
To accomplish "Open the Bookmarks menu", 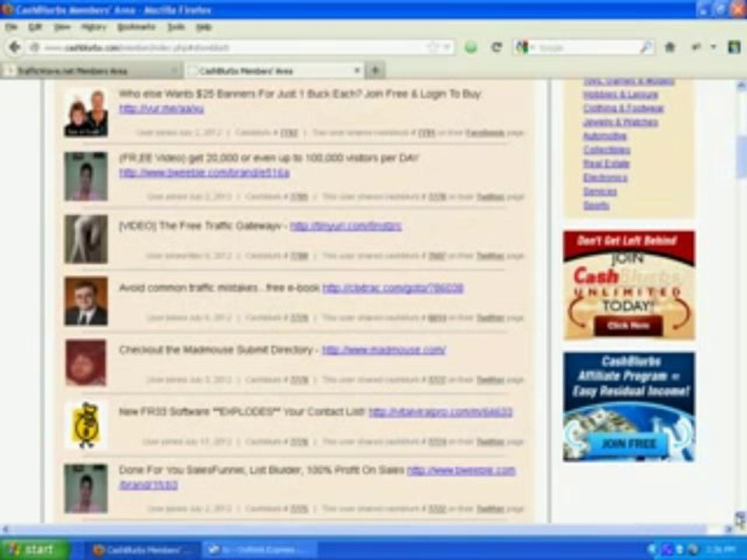I will (x=136, y=27).
